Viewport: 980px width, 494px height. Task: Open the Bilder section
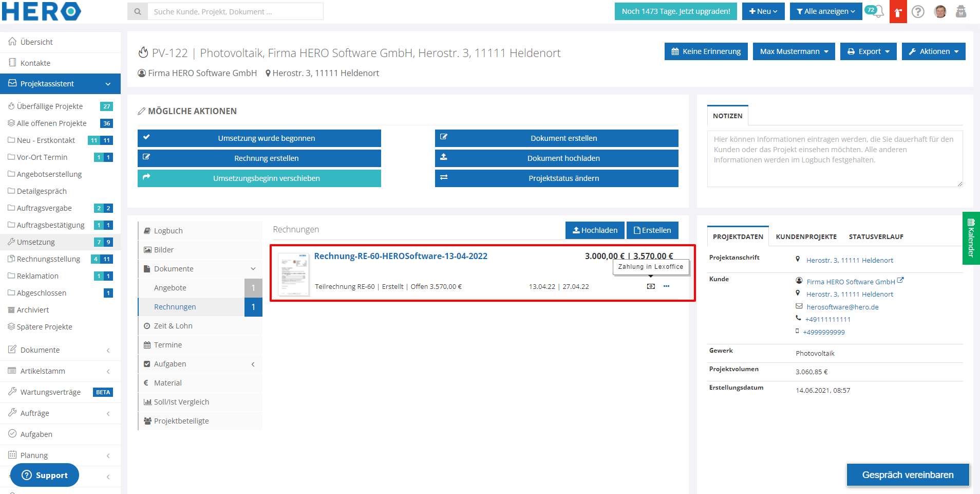(200, 250)
